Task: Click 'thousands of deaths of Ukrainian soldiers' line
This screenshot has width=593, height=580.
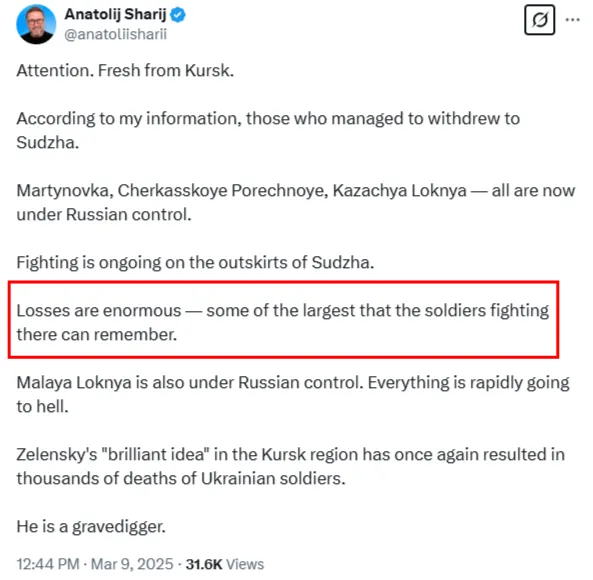Action: 181,479
